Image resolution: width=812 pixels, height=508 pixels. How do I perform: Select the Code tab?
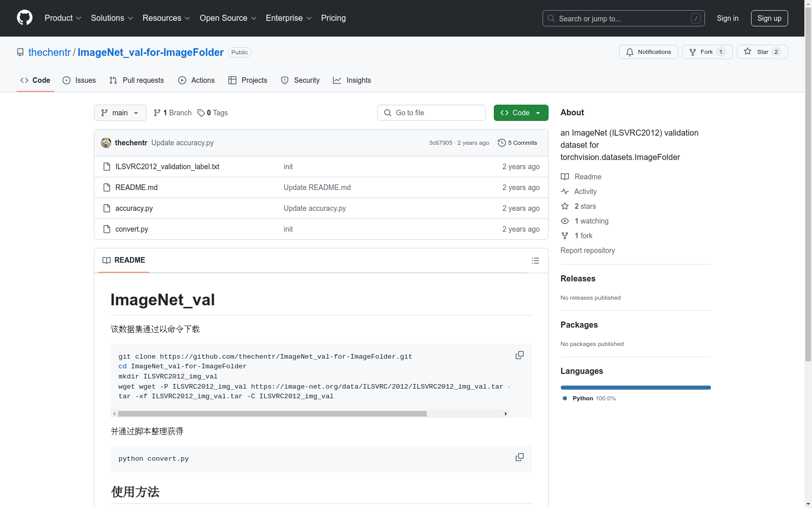click(36, 80)
